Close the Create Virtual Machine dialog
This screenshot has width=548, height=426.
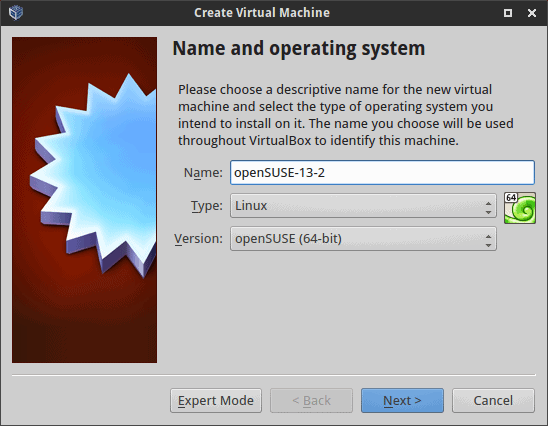(532, 13)
